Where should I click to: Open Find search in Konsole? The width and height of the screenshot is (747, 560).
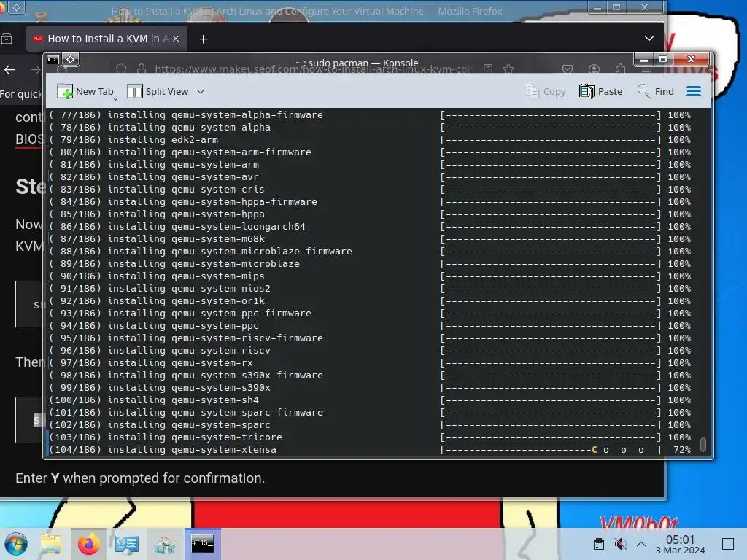coord(656,91)
